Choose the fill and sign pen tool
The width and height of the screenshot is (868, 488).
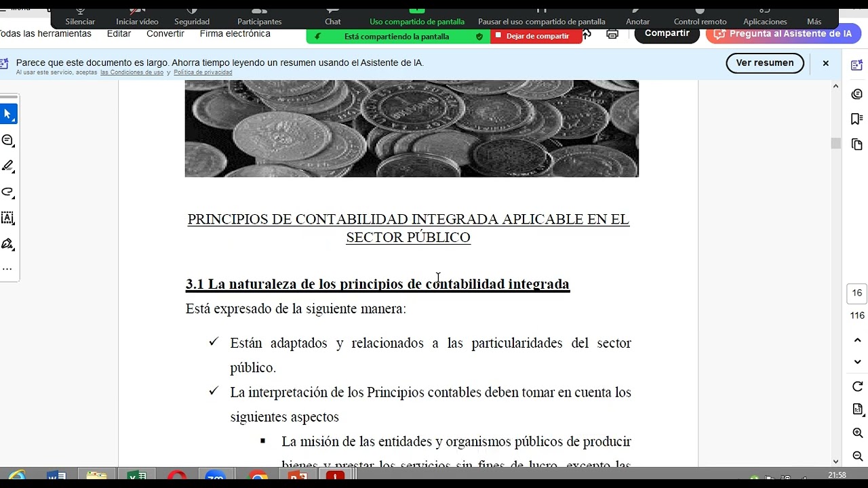click(8, 244)
